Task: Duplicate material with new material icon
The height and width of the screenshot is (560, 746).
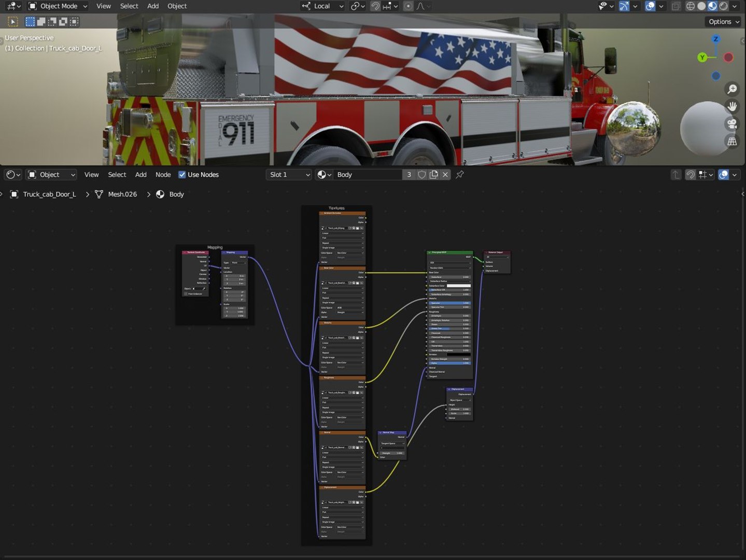Action: [434, 175]
